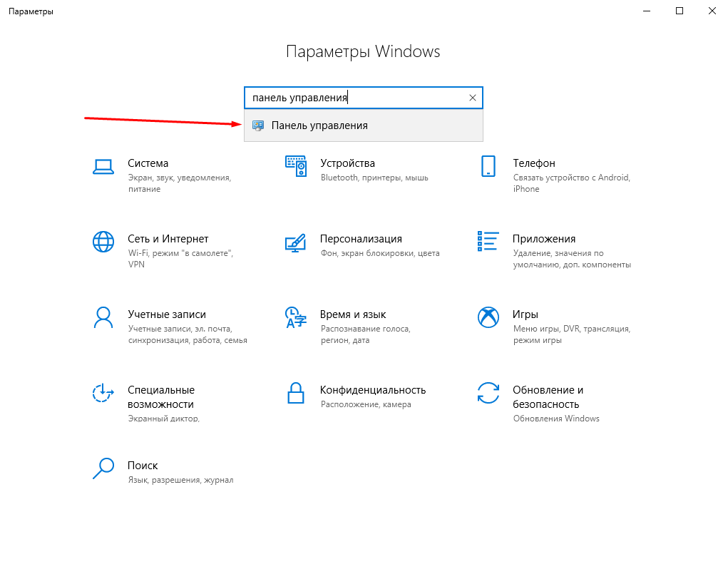Click "Связать устройство с Android, iPhone" text
The image size is (728, 569).
572,183
